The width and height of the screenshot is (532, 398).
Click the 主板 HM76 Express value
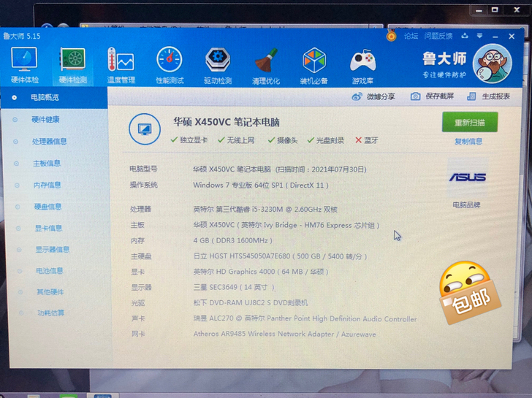(x=286, y=225)
